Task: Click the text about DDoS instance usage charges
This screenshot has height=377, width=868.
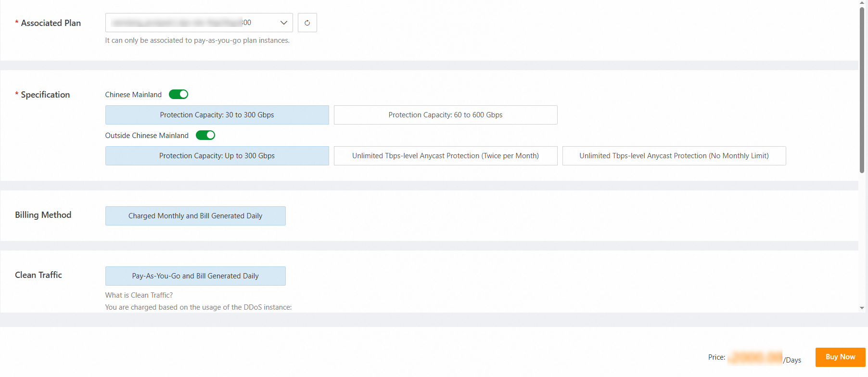Action: pos(199,307)
